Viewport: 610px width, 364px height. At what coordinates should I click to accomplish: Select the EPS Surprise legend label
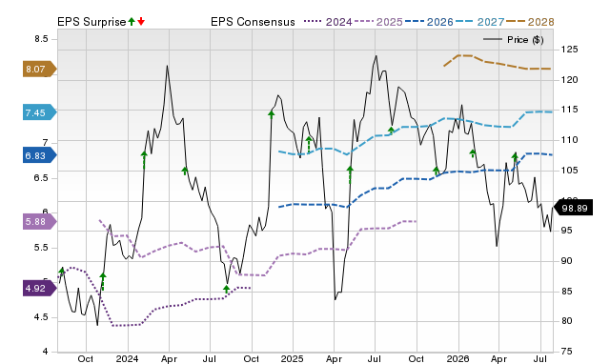pyautogui.click(x=91, y=22)
